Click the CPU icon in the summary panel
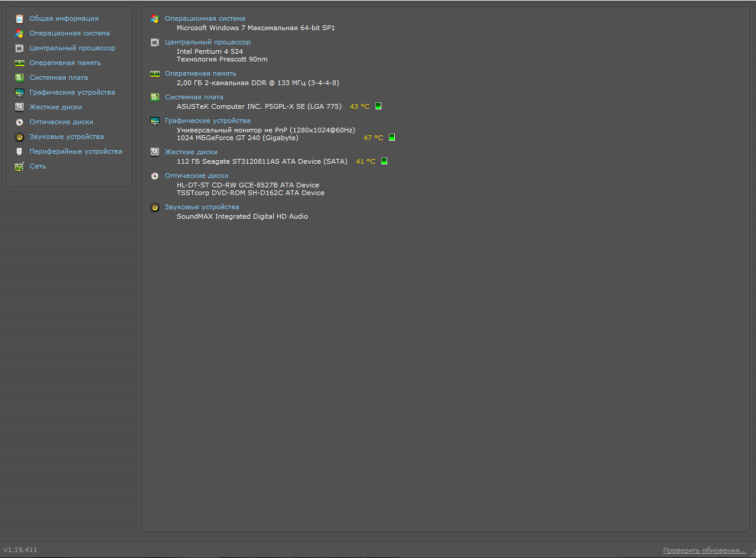Screen dimensions: 756x558 155,42
